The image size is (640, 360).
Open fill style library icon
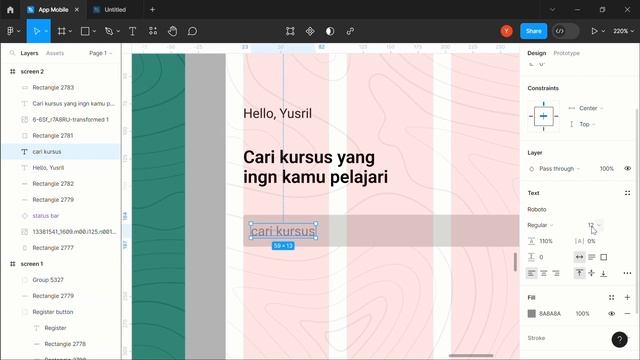pos(611,298)
